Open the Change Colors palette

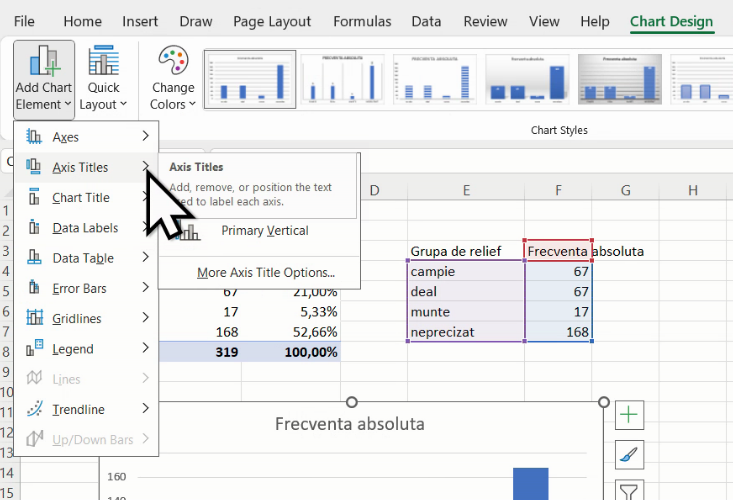(173, 80)
